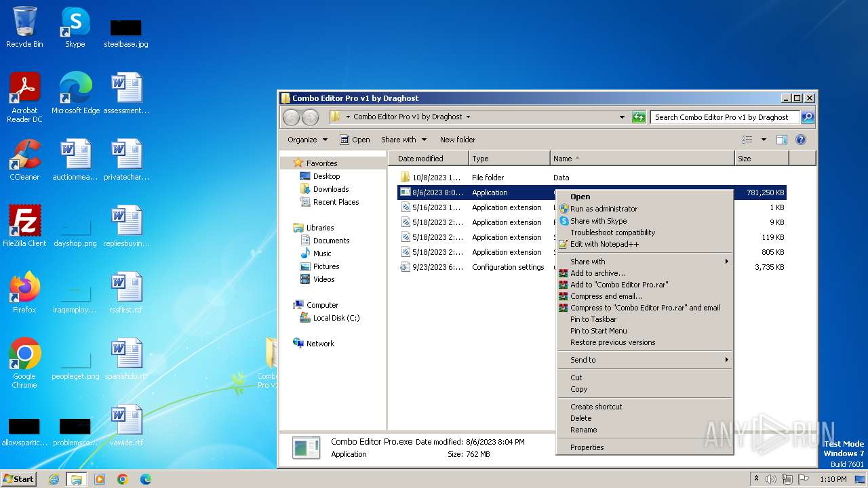Open Explorer help question mark icon
This screenshot has width=868, height=488.
pos(800,140)
